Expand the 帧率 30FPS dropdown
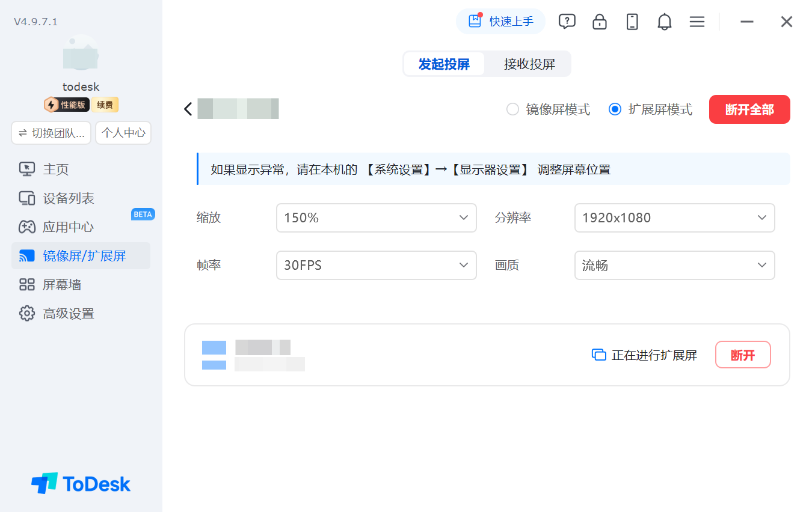Image resolution: width=812 pixels, height=512 pixels. (377, 265)
